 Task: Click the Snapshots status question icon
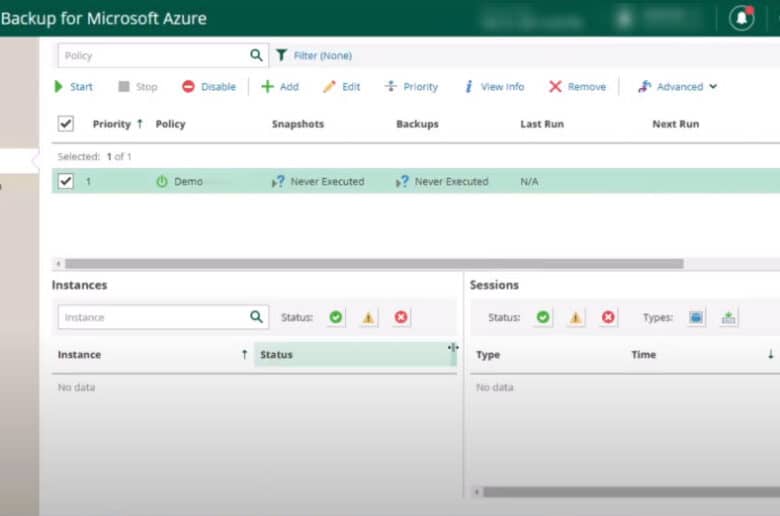tap(279, 182)
